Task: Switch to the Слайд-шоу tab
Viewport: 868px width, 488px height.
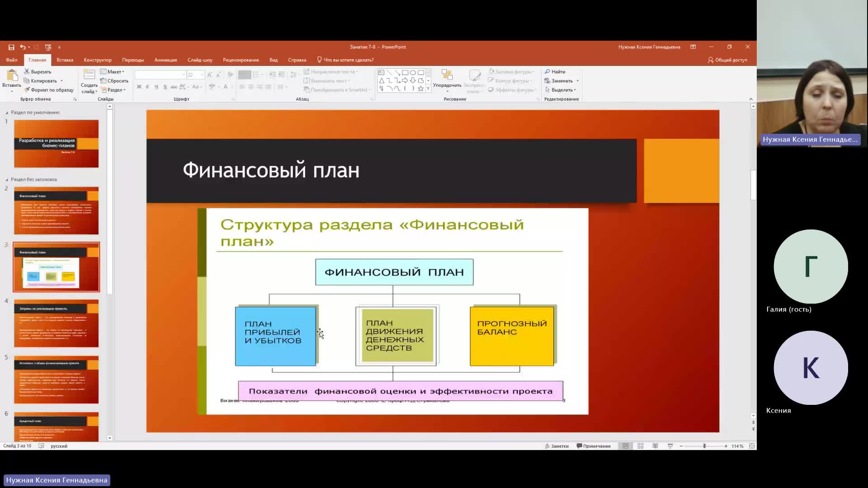Action: click(200, 60)
